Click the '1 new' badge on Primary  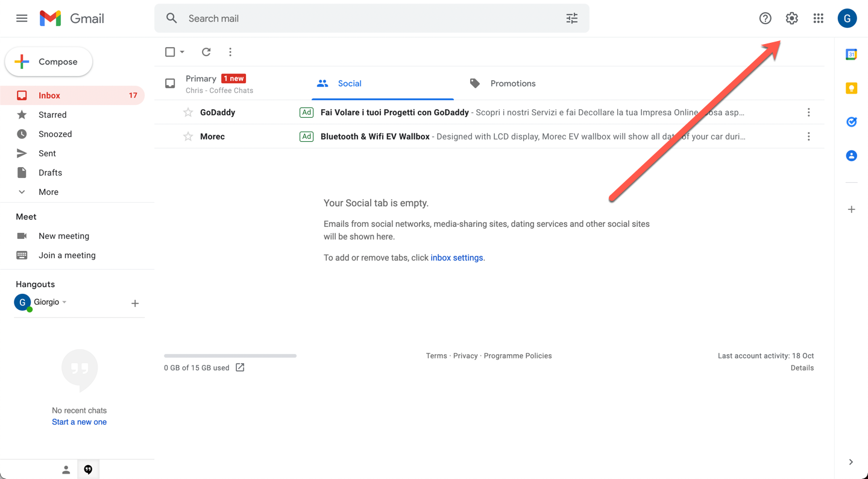pos(234,78)
